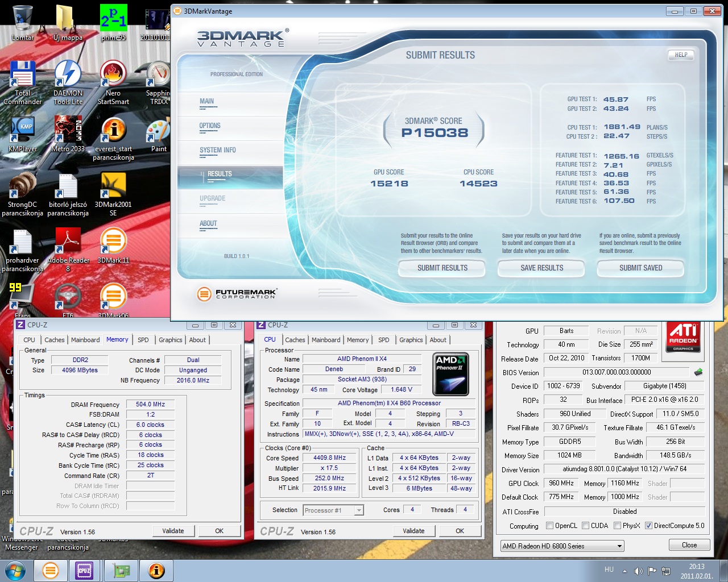Click the GPU Clock 960 MHz field

tap(561, 484)
